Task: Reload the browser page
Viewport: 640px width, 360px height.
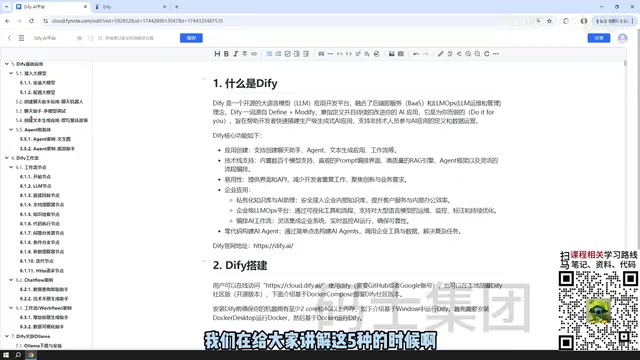Action: point(31,21)
